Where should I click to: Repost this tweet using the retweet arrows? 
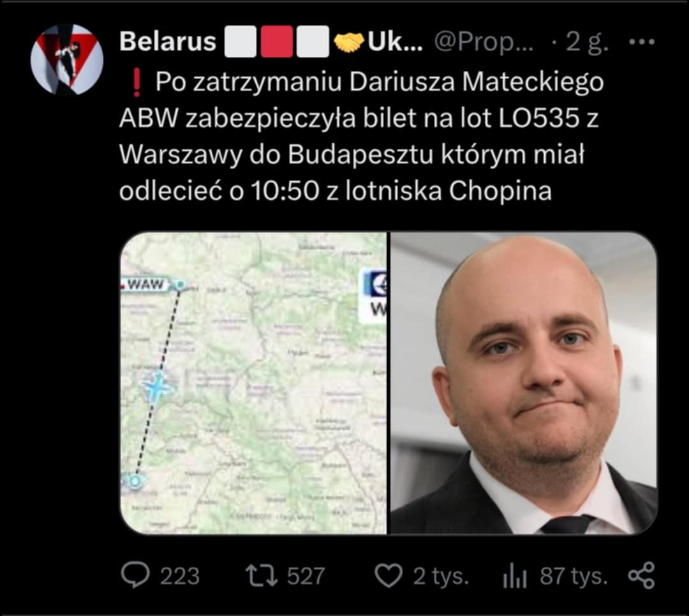pyautogui.click(x=262, y=576)
